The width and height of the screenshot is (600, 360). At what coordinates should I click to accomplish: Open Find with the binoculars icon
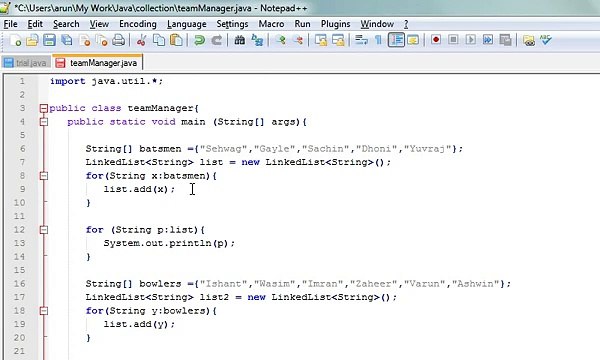240,40
